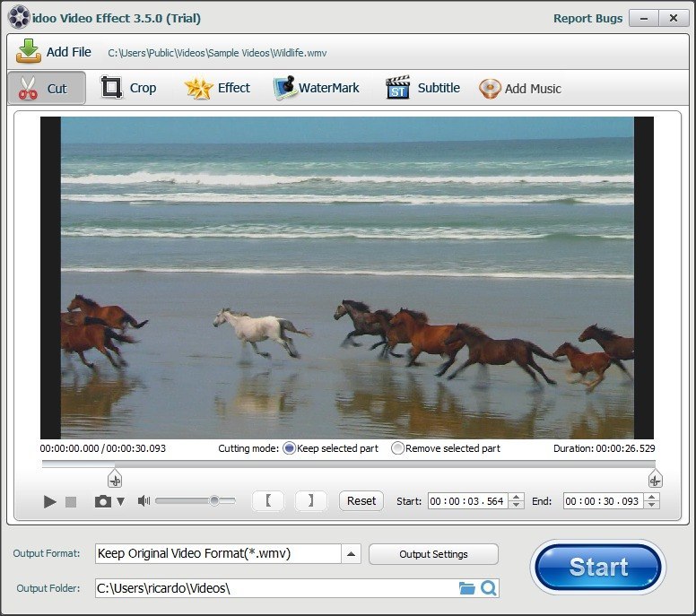Image resolution: width=696 pixels, height=616 pixels.
Task: Open the WaterMark tab
Action: 316,88
